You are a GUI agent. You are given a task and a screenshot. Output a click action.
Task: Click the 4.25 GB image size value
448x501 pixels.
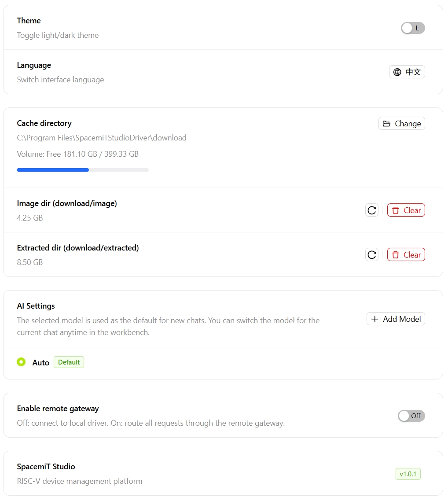coord(29,218)
